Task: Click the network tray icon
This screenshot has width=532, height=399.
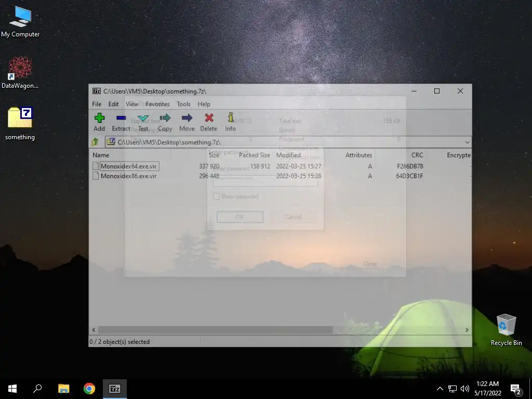Action: pos(453,389)
